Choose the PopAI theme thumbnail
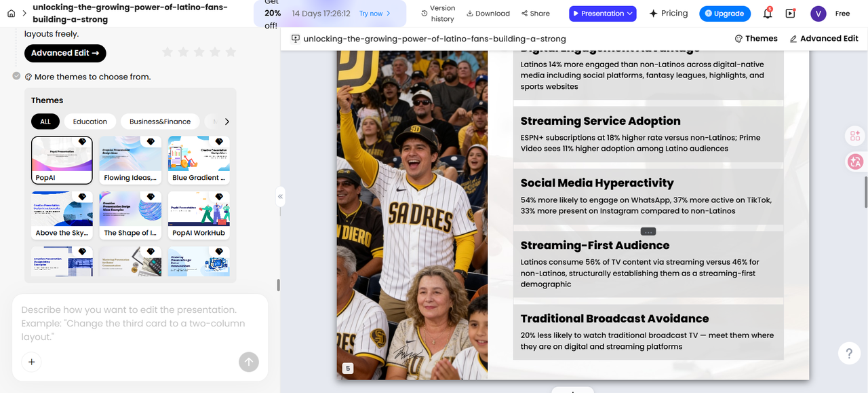868x393 pixels. click(62, 160)
